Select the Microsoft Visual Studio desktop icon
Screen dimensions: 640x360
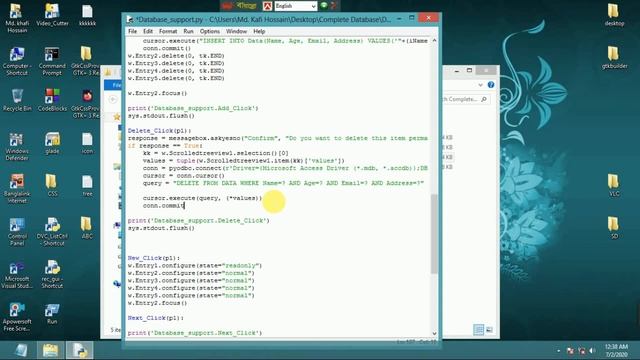pos(17,274)
